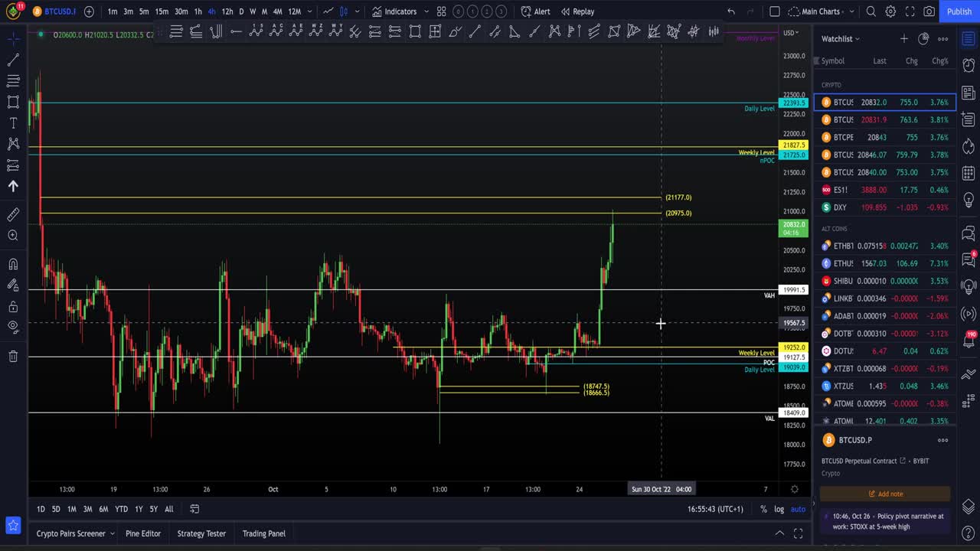Click the BTCUSD.I symbol name
This screenshot has width=980, height=551.
[60, 11]
